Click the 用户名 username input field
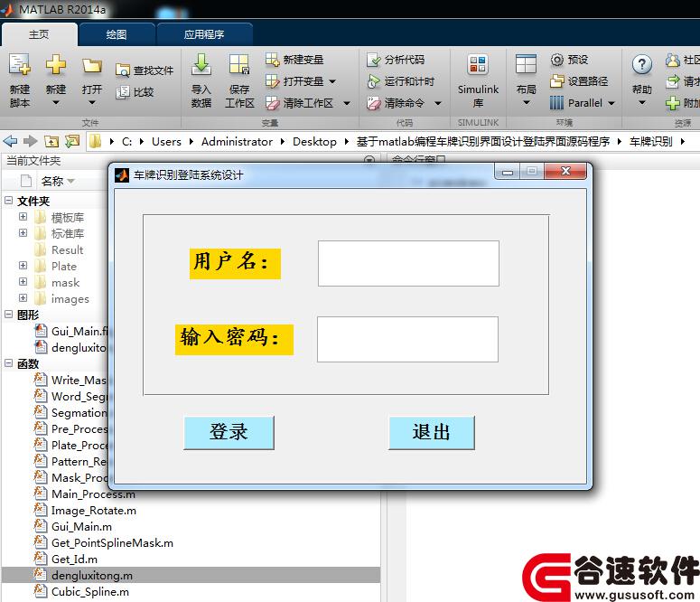700x602 pixels. 408,263
